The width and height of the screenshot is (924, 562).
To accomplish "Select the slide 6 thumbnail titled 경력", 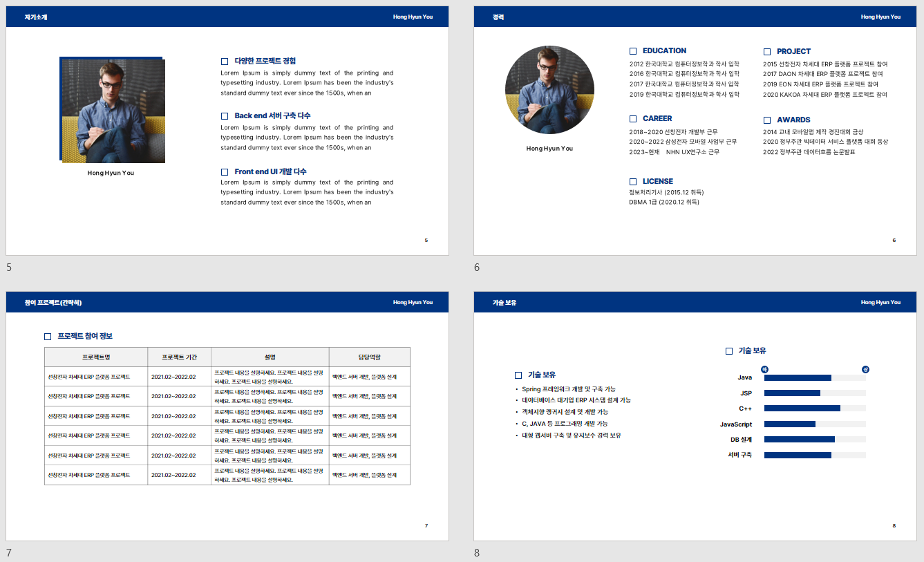I will tap(695, 131).
